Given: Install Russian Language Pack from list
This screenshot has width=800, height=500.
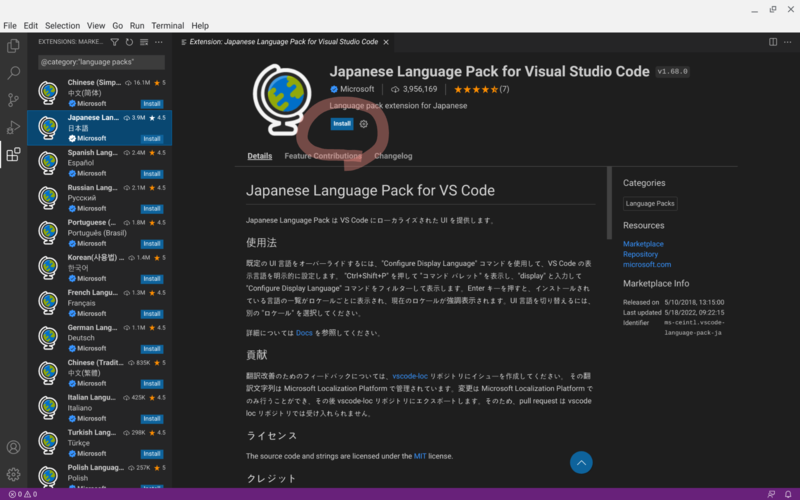Looking at the screenshot, I should click(x=152, y=209).
